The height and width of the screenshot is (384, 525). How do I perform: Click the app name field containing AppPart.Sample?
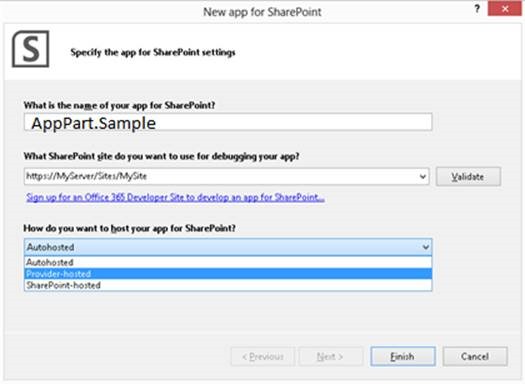coord(228,122)
